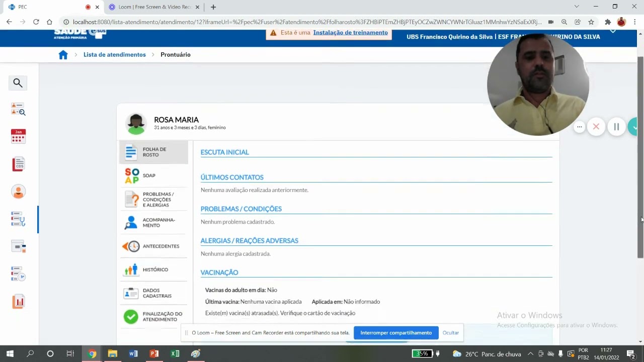This screenshot has height=362, width=644.
Task: Go back in browser history
Action: (9, 22)
